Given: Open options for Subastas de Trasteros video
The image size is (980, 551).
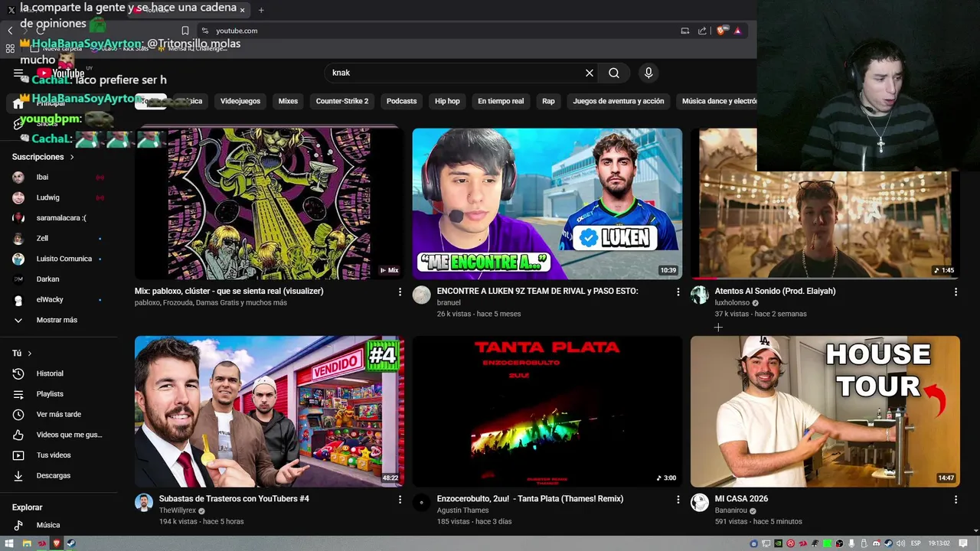Looking at the screenshot, I should click(400, 499).
